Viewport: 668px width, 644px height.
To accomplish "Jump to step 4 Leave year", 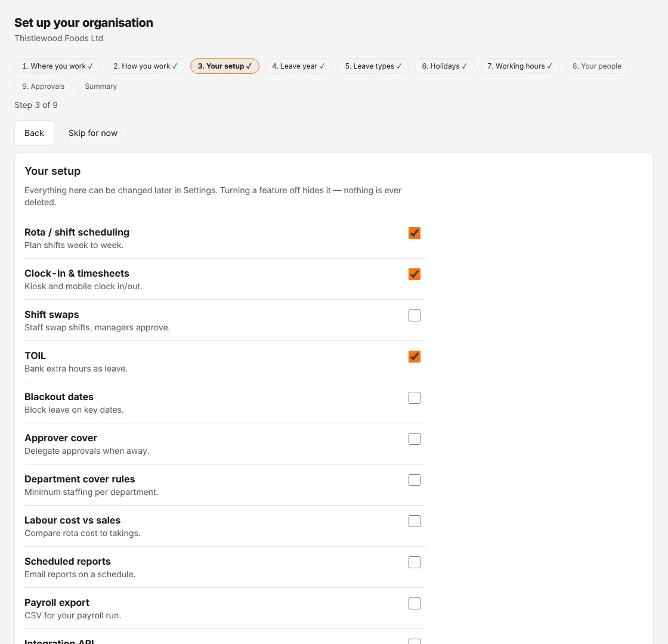I will (298, 66).
